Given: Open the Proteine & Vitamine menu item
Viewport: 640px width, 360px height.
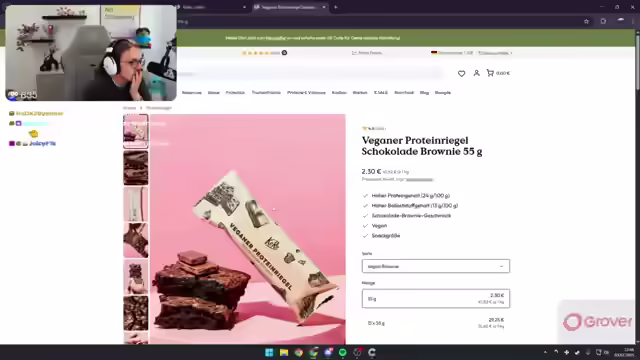Looking at the screenshot, I should pyautogui.click(x=306, y=93).
